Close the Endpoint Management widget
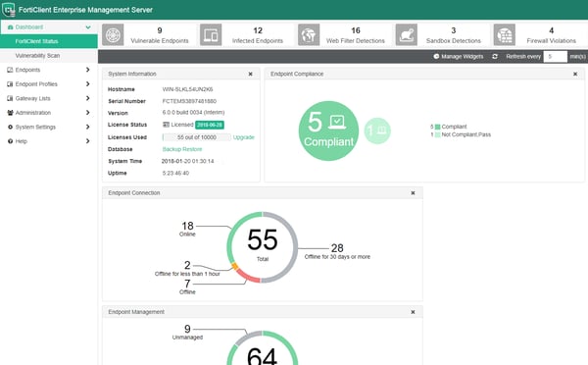The height and width of the screenshot is (365, 588). coord(413,312)
